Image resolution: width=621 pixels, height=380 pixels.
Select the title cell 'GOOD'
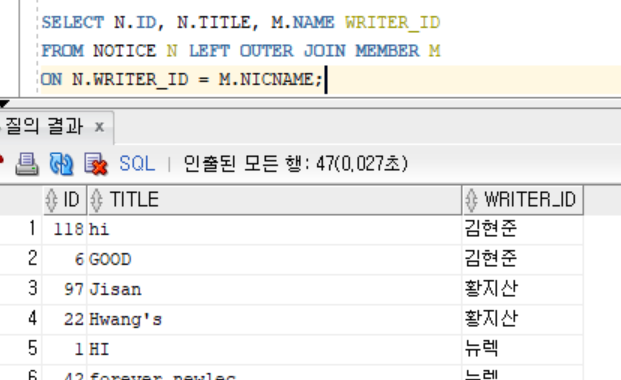tap(274, 260)
